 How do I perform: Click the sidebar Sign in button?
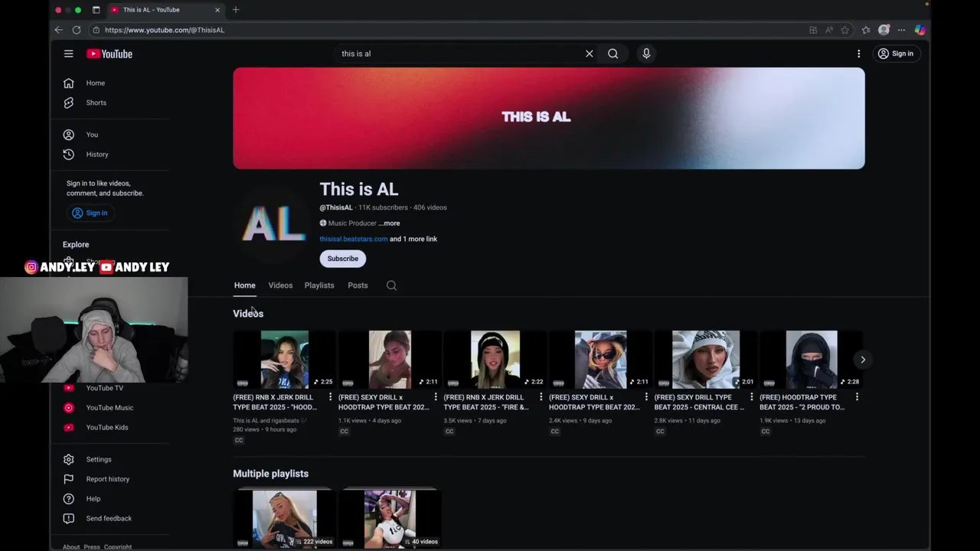pos(90,213)
